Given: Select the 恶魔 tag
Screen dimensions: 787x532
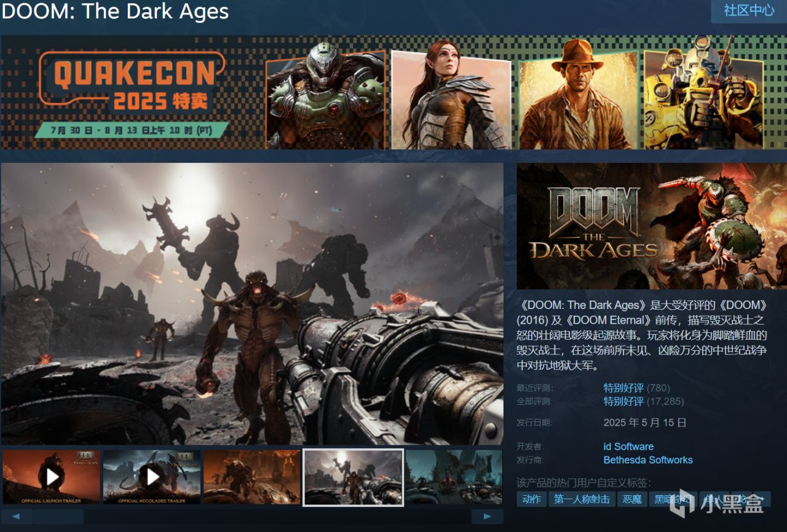Looking at the screenshot, I should pyautogui.click(x=632, y=499).
